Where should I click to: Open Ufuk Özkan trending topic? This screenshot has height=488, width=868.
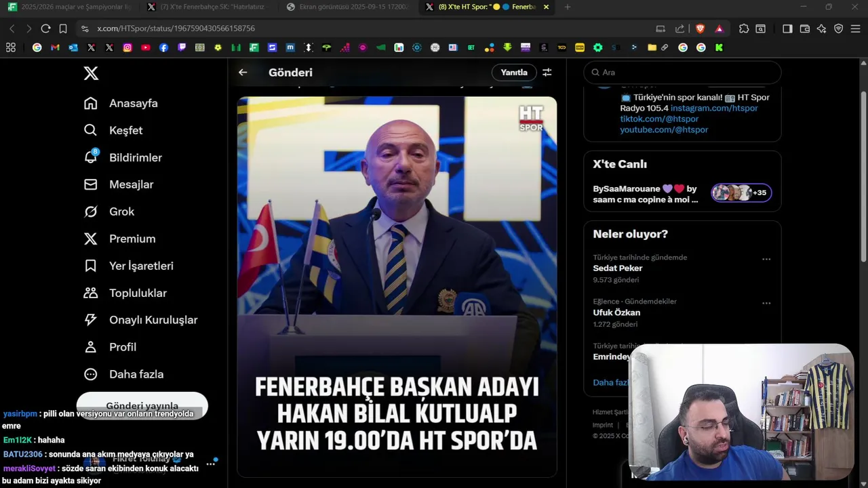(x=616, y=312)
